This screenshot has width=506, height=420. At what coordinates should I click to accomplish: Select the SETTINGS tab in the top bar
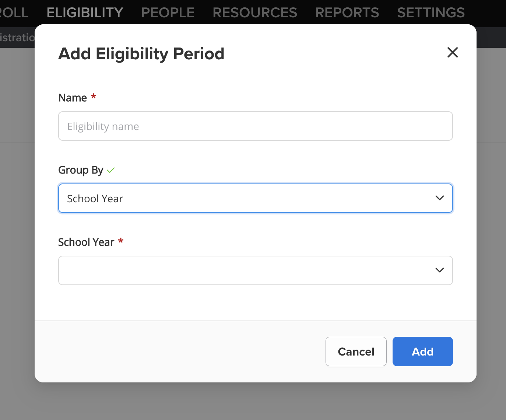(x=431, y=13)
